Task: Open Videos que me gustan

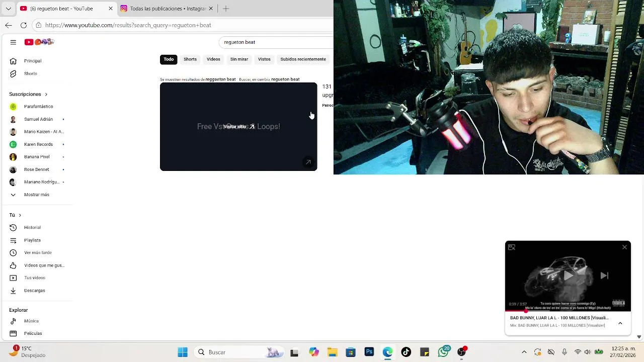Action: coord(36,265)
